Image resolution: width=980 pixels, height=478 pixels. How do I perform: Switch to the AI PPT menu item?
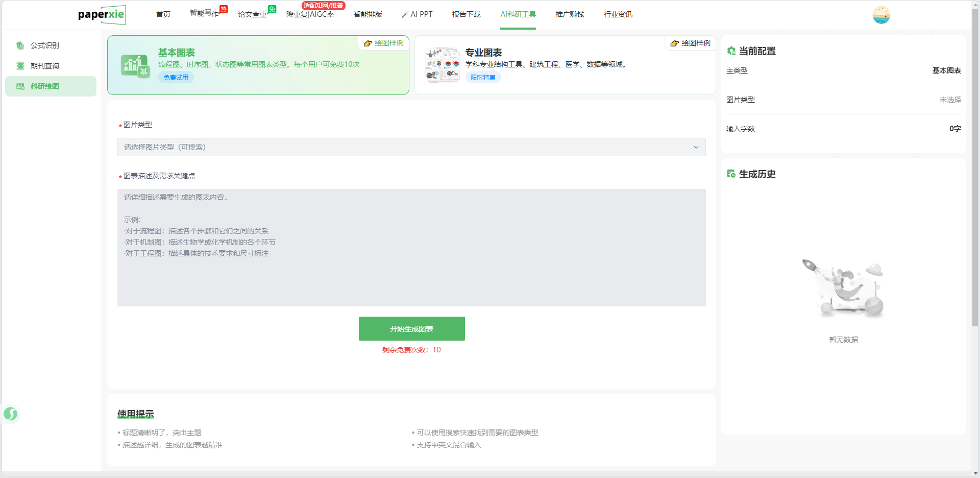[417, 14]
